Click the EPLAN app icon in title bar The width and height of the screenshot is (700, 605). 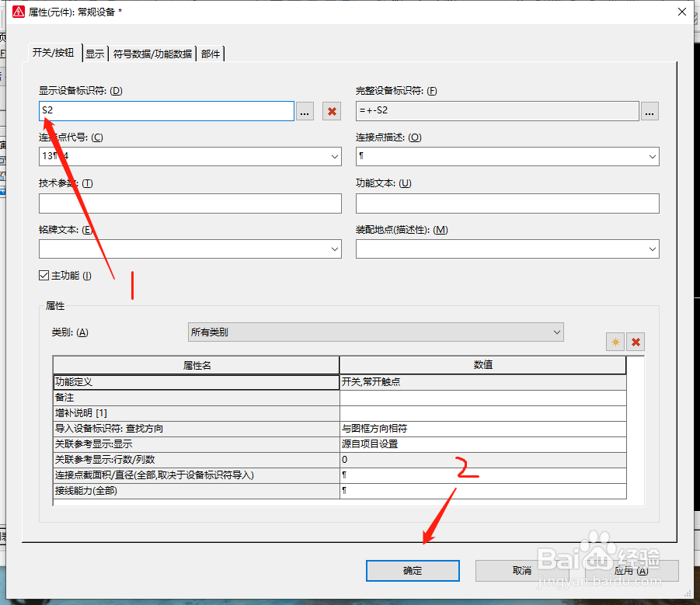19,12
